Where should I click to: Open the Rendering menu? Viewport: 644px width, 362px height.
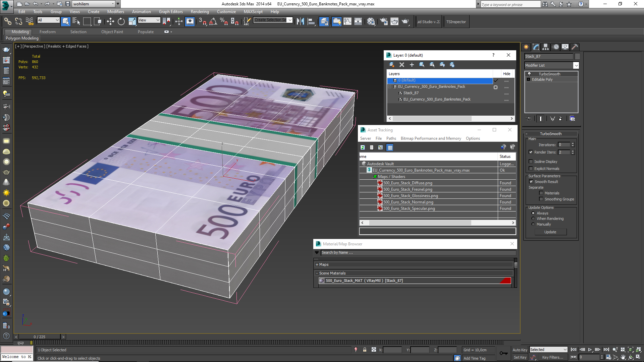coord(200,12)
